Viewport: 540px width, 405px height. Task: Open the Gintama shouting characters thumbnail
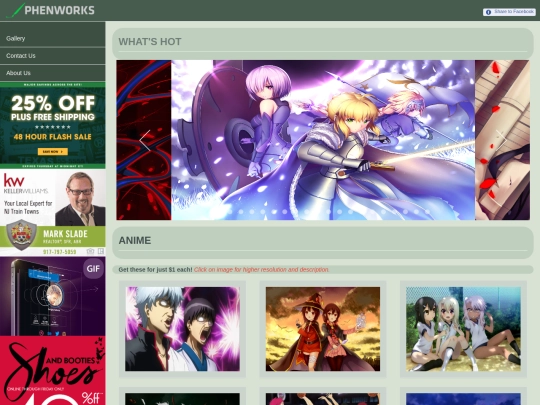[183, 329]
